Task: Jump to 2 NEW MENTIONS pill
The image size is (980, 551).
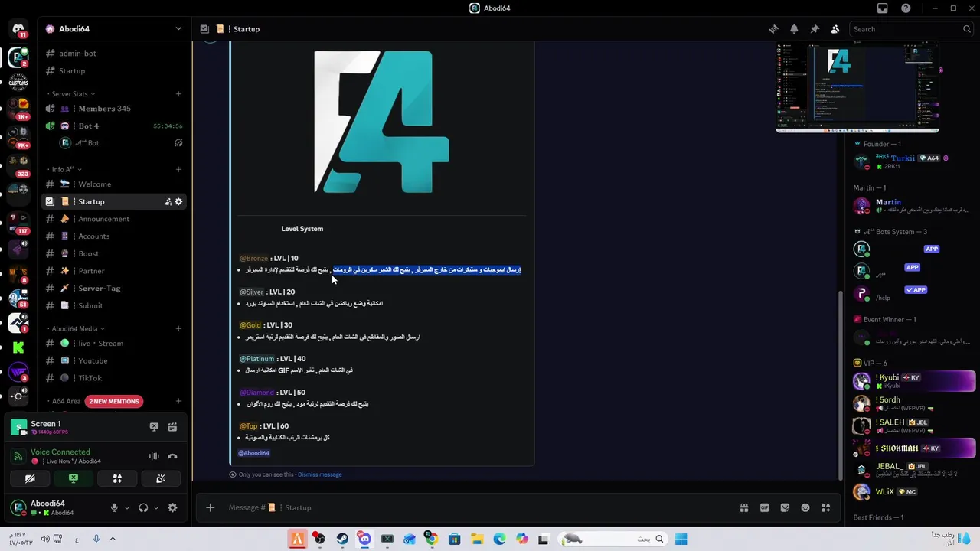Action: click(113, 401)
